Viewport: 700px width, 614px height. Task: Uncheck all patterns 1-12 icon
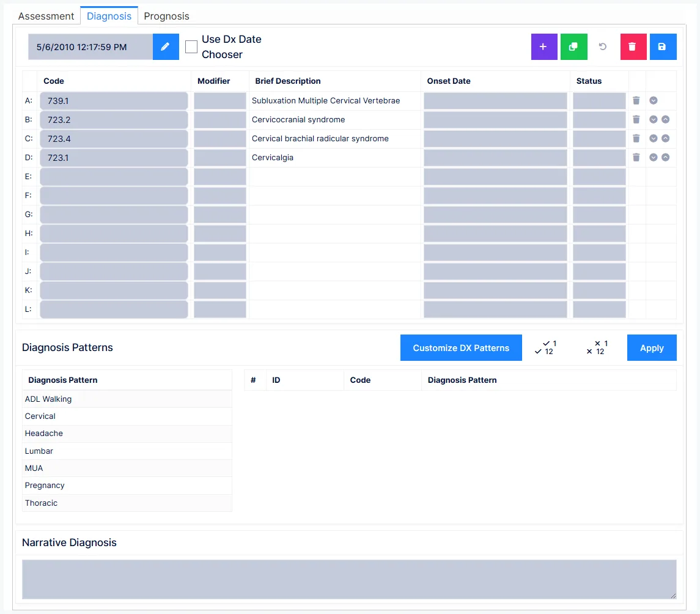[597, 347]
